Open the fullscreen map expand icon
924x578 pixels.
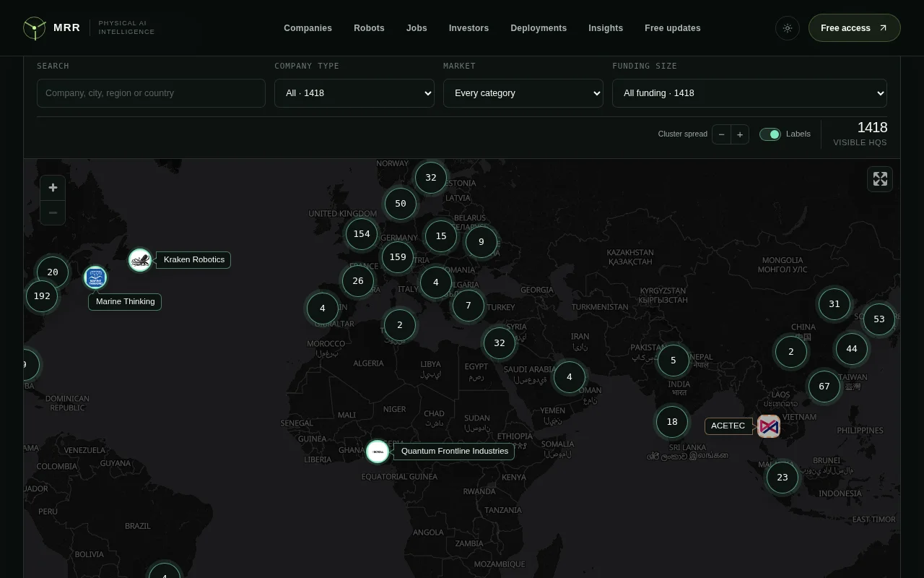point(880,179)
